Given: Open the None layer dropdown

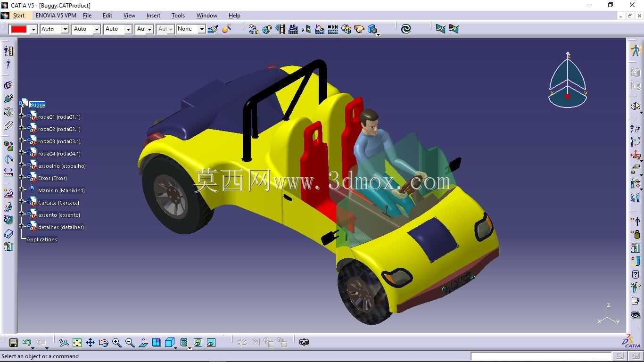Looking at the screenshot, I should point(202,29).
